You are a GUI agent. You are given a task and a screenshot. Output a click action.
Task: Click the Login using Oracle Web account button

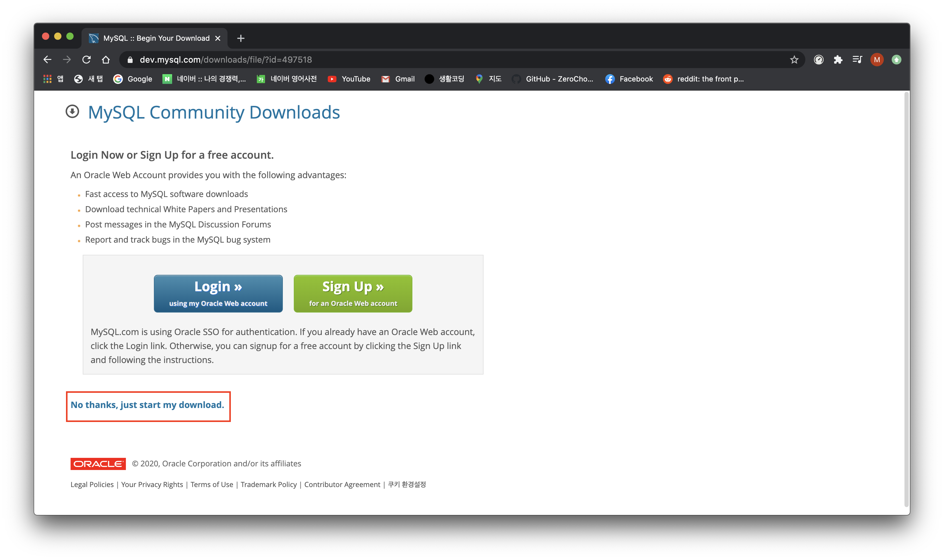tap(218, 294)
